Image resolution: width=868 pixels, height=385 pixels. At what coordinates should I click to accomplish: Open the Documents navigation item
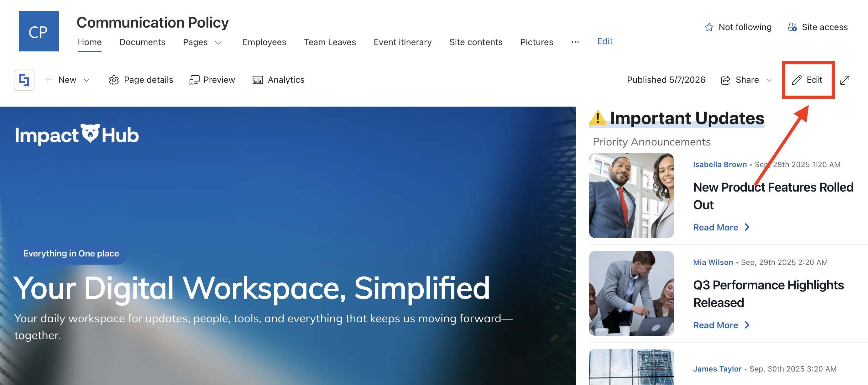(x=142, y=42)
